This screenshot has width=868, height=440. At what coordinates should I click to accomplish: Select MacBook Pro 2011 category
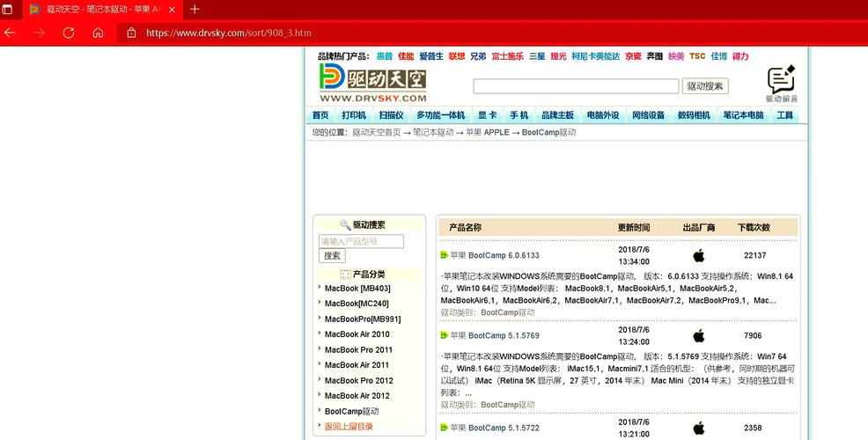pyautogui.click(x=358, y=349)
